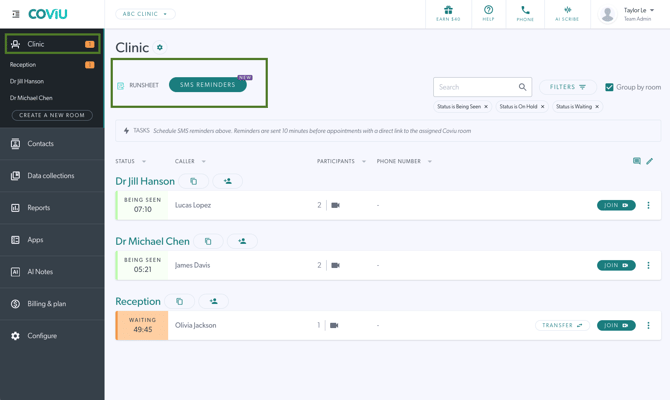
Task: Invite someone to Reception room
Action: pos(214,301)
